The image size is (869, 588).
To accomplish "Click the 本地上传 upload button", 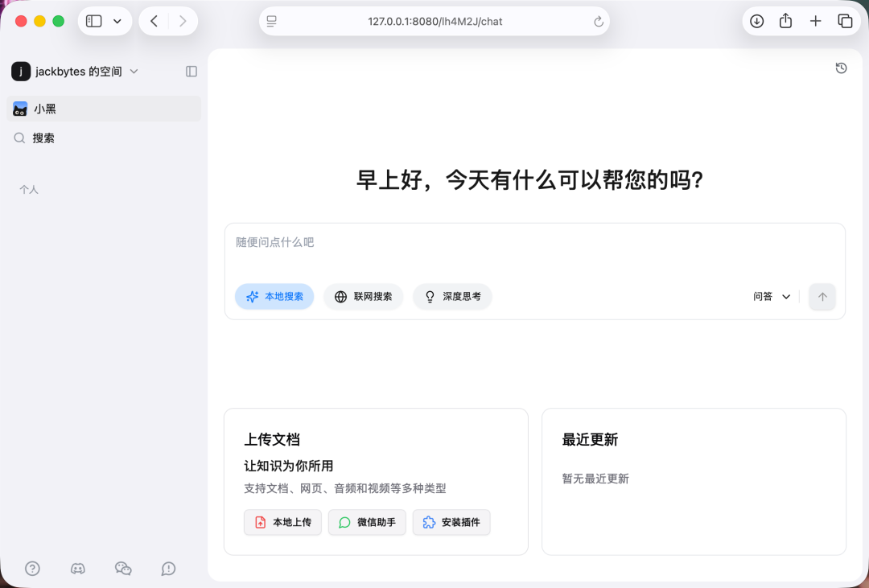I will 282,522.
